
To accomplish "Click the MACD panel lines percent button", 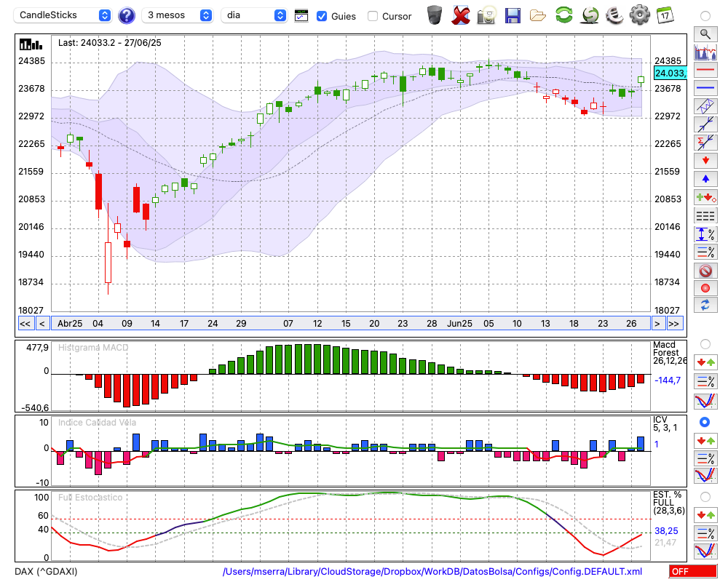I will [x=705, y=381].
